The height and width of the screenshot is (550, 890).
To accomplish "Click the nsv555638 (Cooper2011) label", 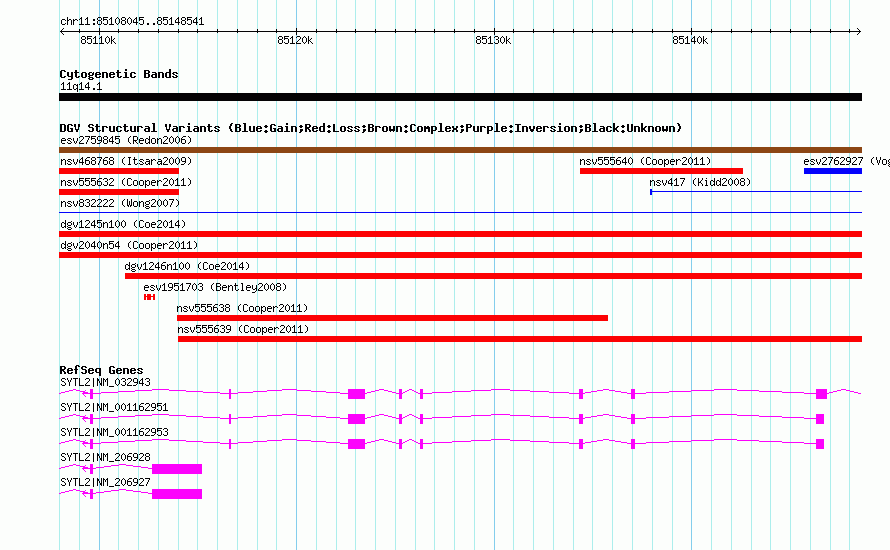I will pos(242,308).
